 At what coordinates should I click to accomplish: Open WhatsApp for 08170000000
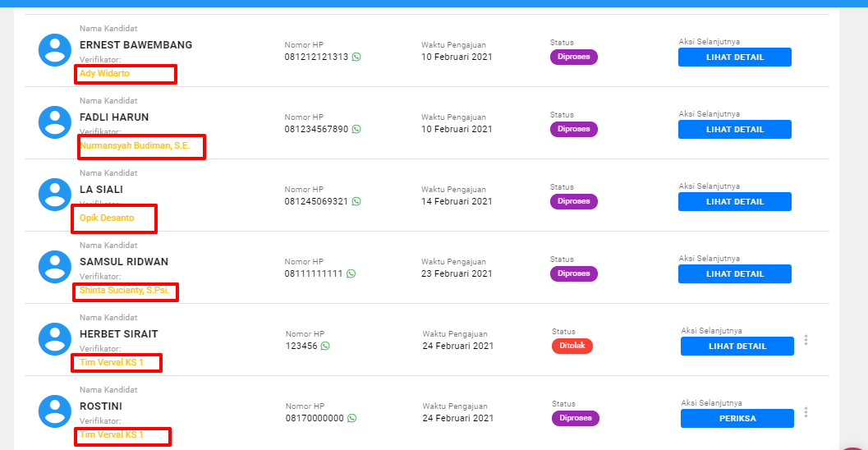point(352,419)
